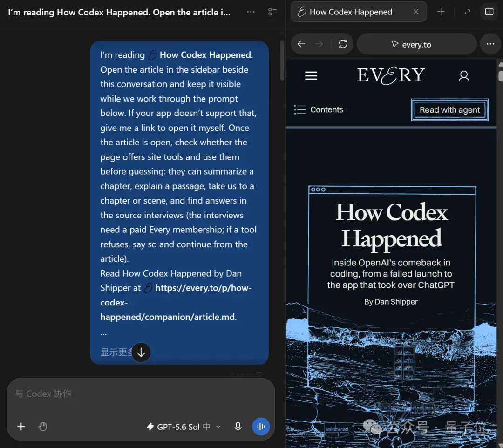
Task: Open the every.to article.md link in message
Action: click(176, 302)
